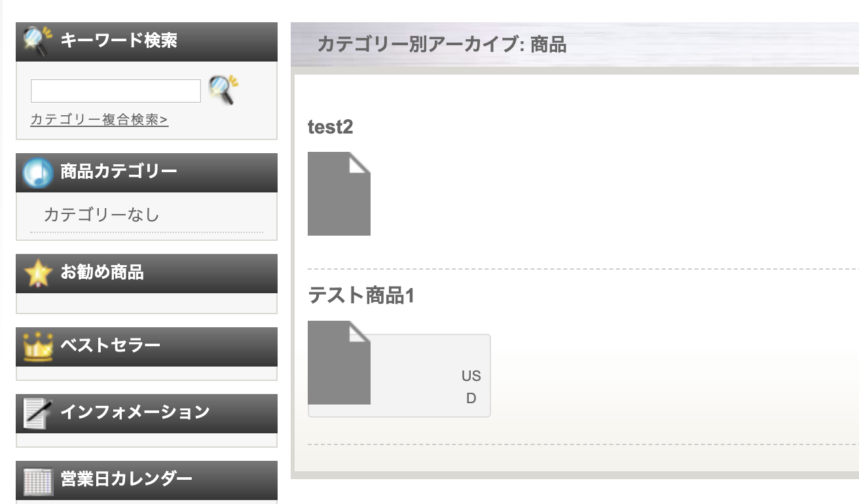859x504 pixels.
Task: Click the product category header disc icon
Action: pos(37,173)
